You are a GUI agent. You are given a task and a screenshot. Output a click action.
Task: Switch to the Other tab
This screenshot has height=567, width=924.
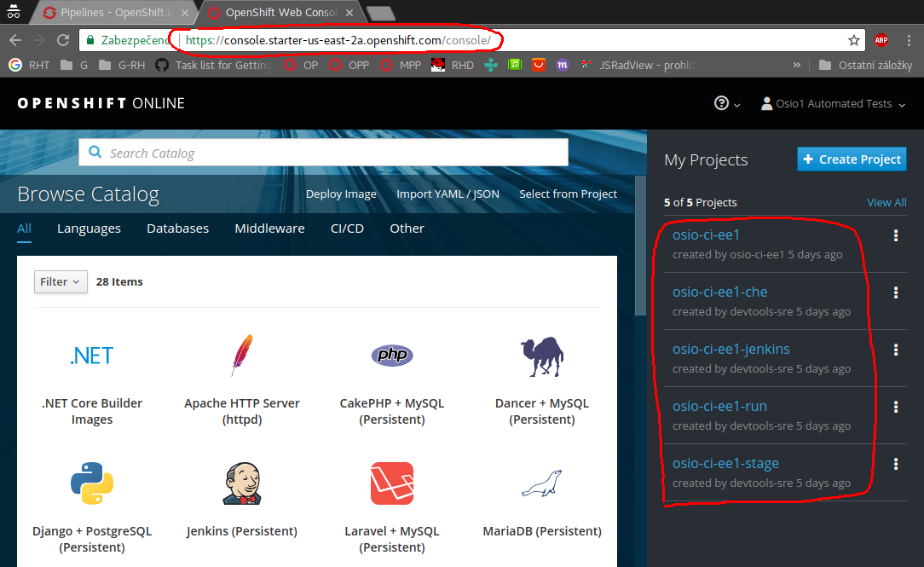tap(407, 229)
